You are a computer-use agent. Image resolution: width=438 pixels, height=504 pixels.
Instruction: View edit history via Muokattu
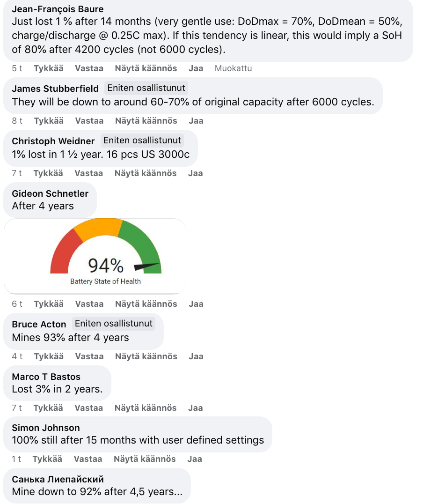click(233, 68)
